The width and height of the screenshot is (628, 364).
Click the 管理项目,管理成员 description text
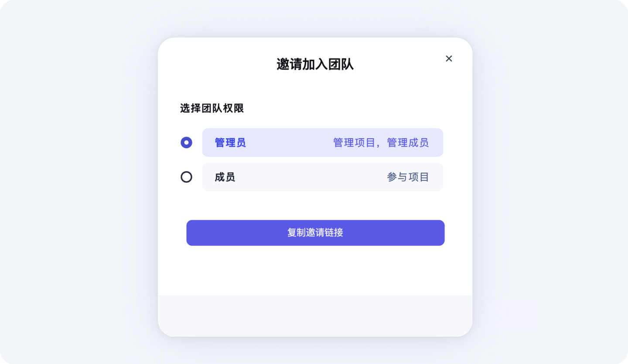coord(381,143)
